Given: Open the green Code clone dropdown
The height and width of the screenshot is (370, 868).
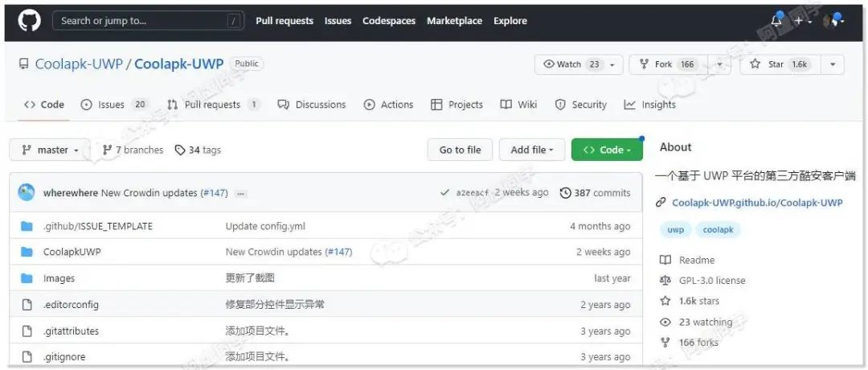Looking at the screenshot, I should click(607, 150).
